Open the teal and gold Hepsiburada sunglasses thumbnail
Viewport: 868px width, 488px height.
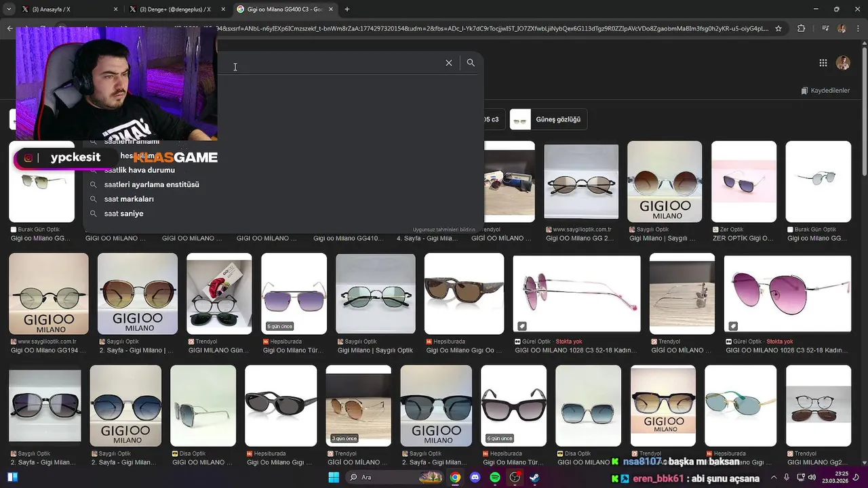click(x=741, y=406)
